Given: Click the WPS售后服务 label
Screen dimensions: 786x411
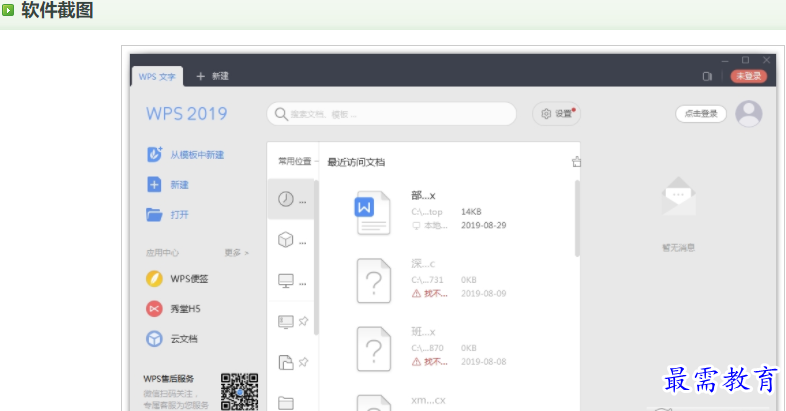Looking at the screenshot, I should pos(168,379).
